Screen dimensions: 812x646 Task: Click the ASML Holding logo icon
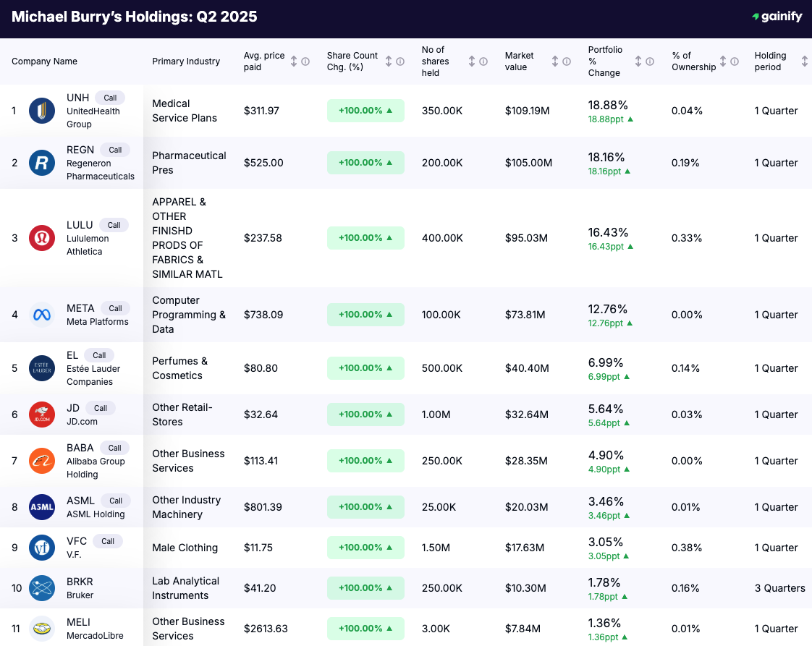(42, 507)
